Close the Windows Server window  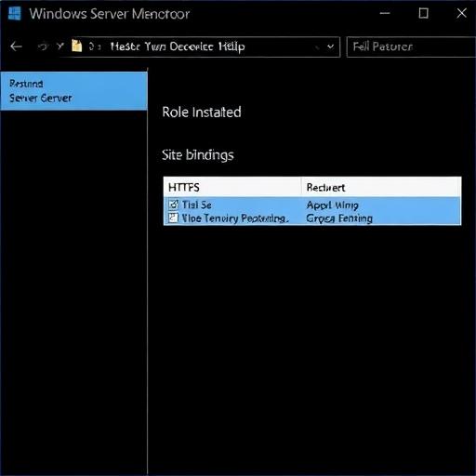click(462, 13)
